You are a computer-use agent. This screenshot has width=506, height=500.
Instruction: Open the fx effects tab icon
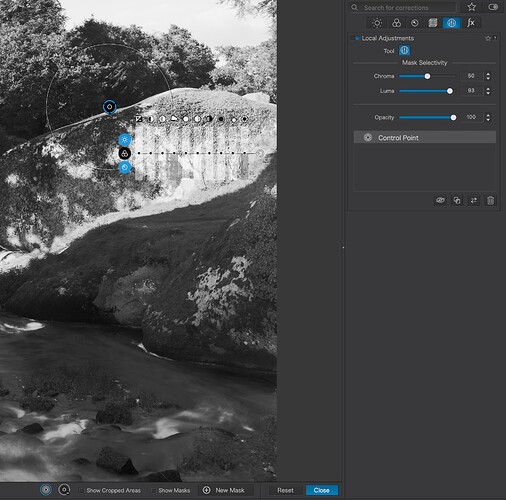(x=470, y=23)
